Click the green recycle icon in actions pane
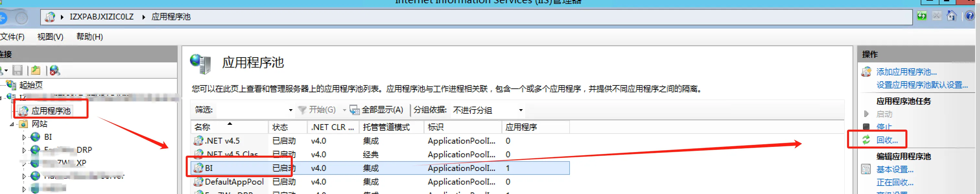This screenshot has height=194, width=980. tap(866, 140)
